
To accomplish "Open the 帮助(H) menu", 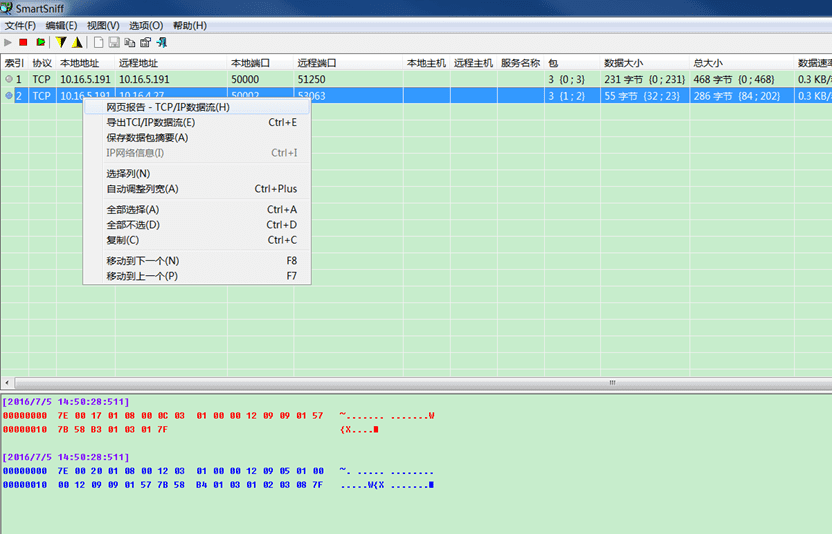I will pyautogui.click(x=189, y=25).
